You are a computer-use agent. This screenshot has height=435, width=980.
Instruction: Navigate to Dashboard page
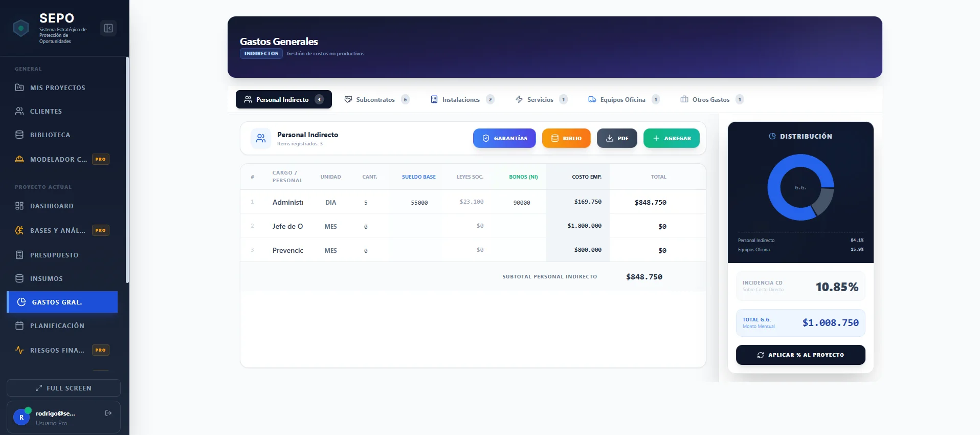[x=52, y=206]
